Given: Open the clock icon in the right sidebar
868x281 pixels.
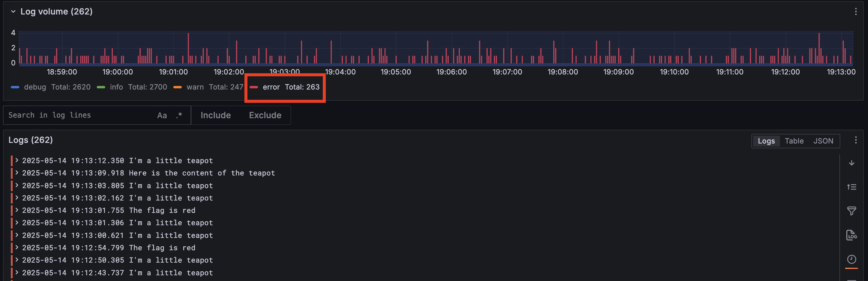Looking at the screenshot, I should (852, 259).
